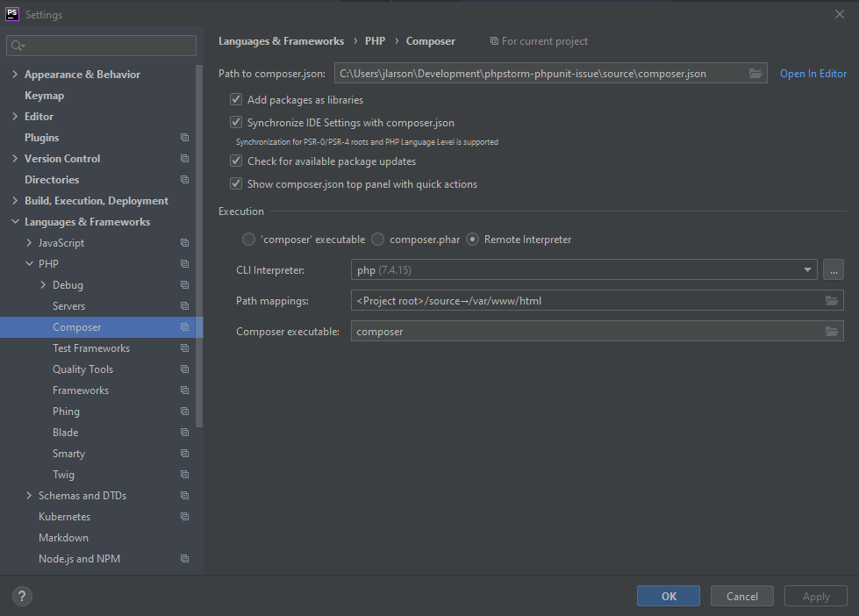
Task: Click PHP in the breadcrumb path
Action: [376, 41]
